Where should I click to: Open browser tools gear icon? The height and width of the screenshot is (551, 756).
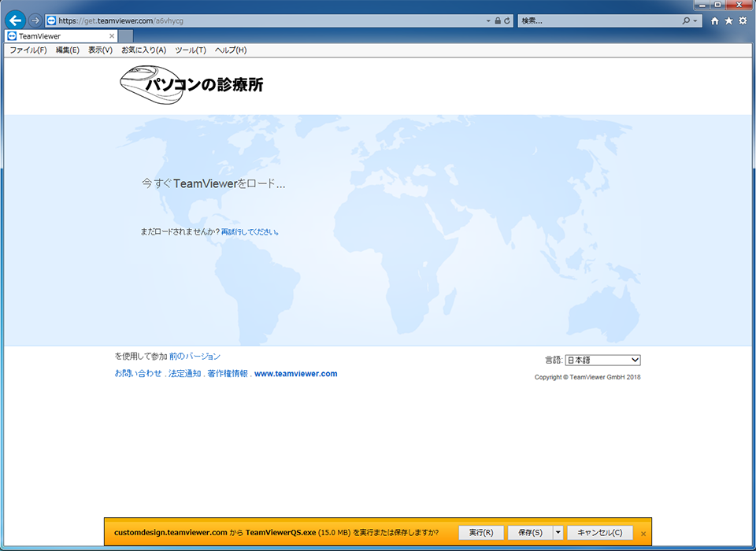[743, 20]
